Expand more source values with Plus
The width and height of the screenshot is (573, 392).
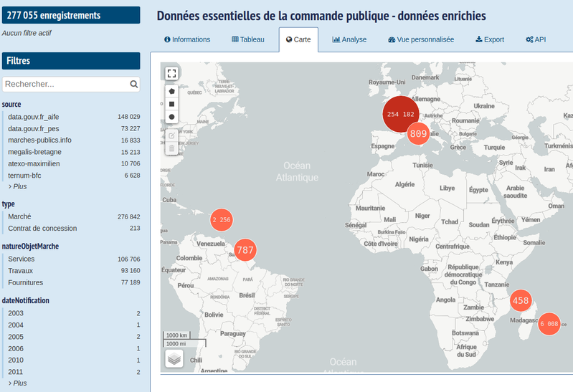[x=19, y=186]
